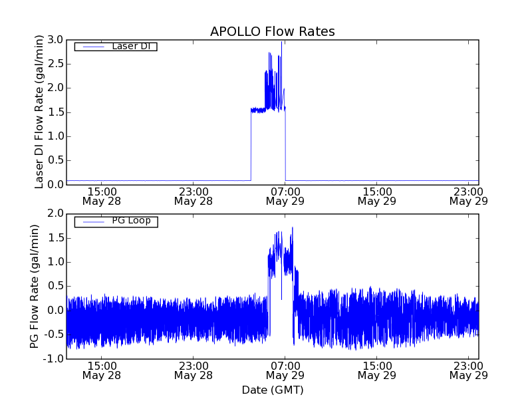
Task: Click blue line sample in Laser DI legend
Action: coord(90,47)
